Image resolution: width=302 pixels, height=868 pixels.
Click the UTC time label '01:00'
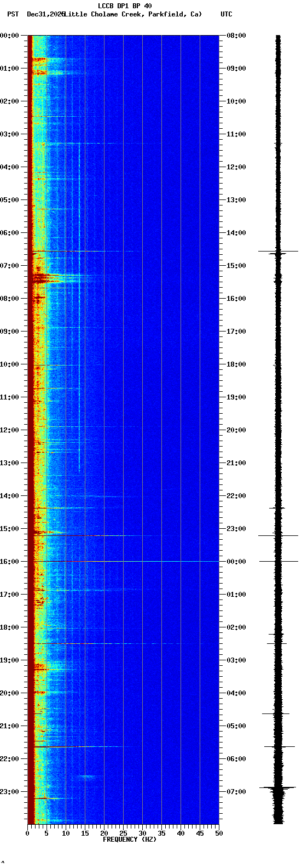click(x=236, y=595)
